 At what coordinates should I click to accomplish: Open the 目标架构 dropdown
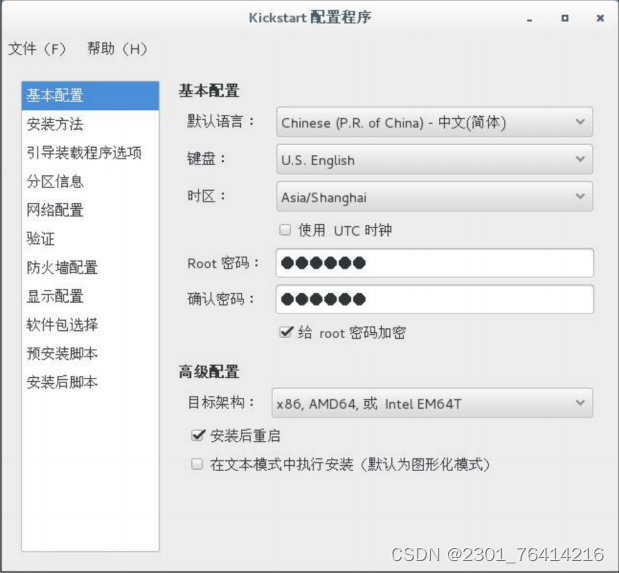tap(432, 403)
